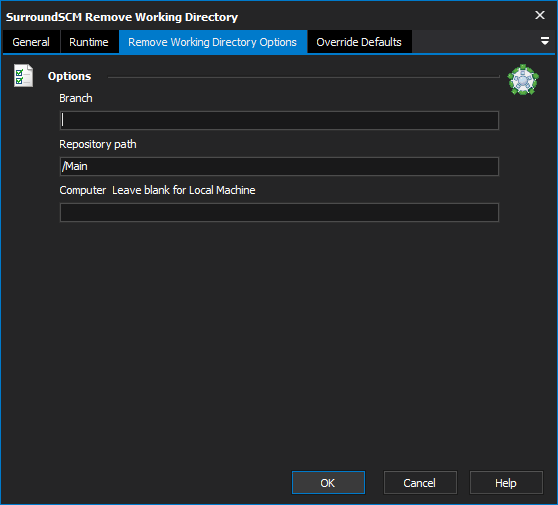The image size is (558, 505).
Task: Open the tab list dropdown arrow
Action: 544,41
